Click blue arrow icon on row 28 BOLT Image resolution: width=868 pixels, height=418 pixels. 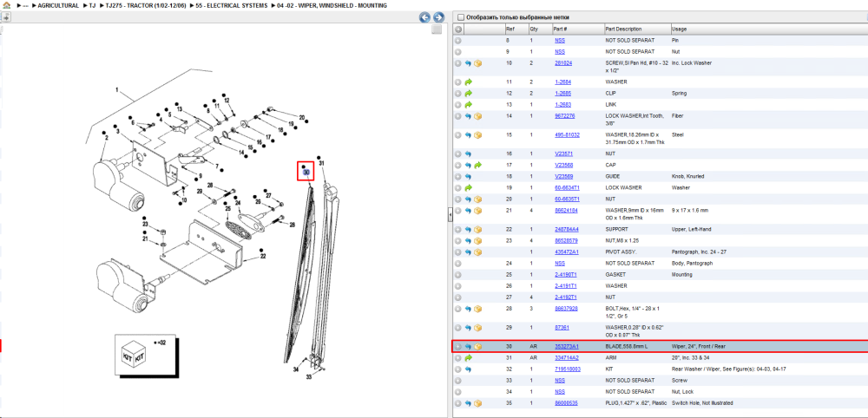(468, 309)
